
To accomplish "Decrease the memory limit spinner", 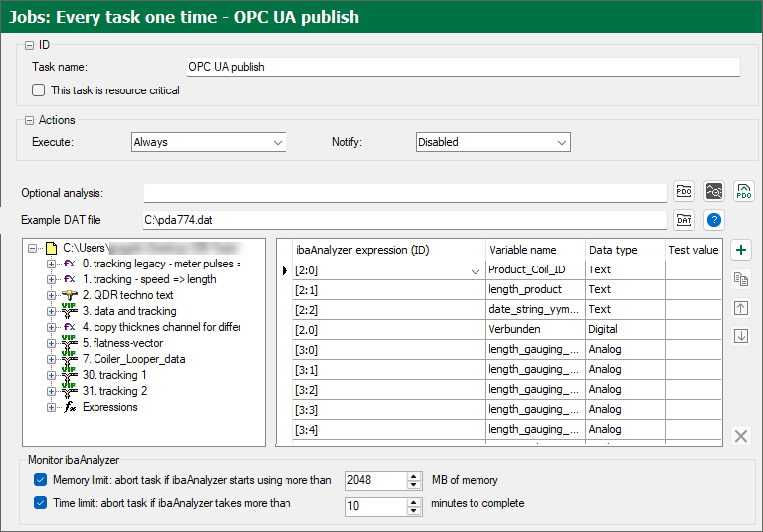I will point(413,485).
